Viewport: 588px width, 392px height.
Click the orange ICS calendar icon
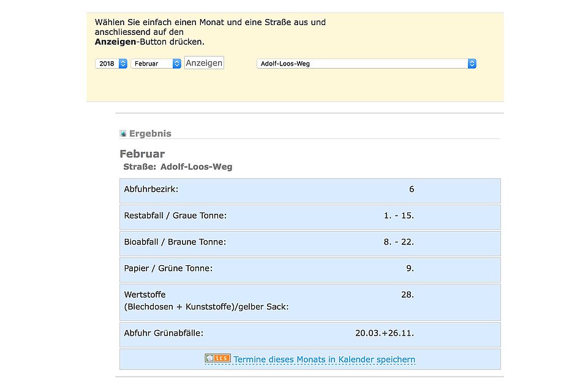pyautogui.click(x=217, y=358)
